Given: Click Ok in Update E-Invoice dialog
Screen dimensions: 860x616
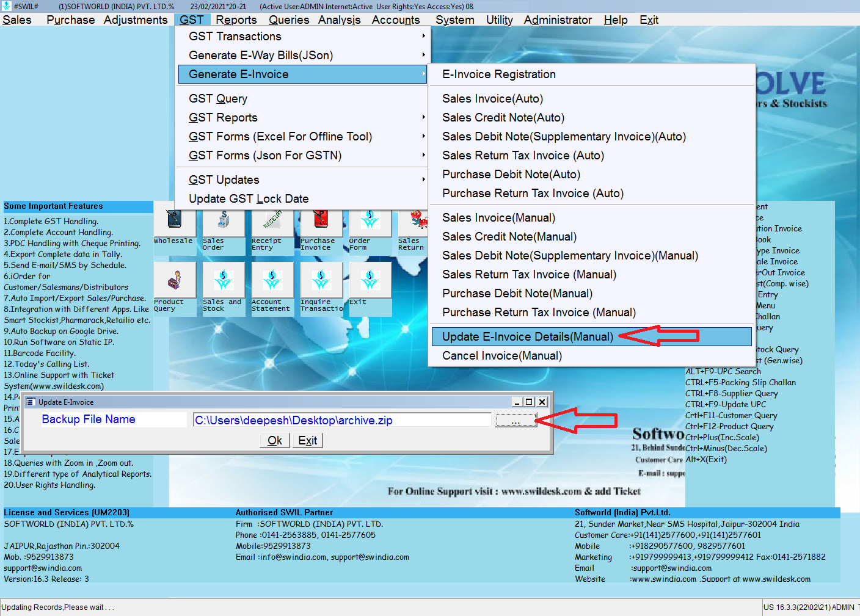Looking at the screenshot, I should click(275, 440).
